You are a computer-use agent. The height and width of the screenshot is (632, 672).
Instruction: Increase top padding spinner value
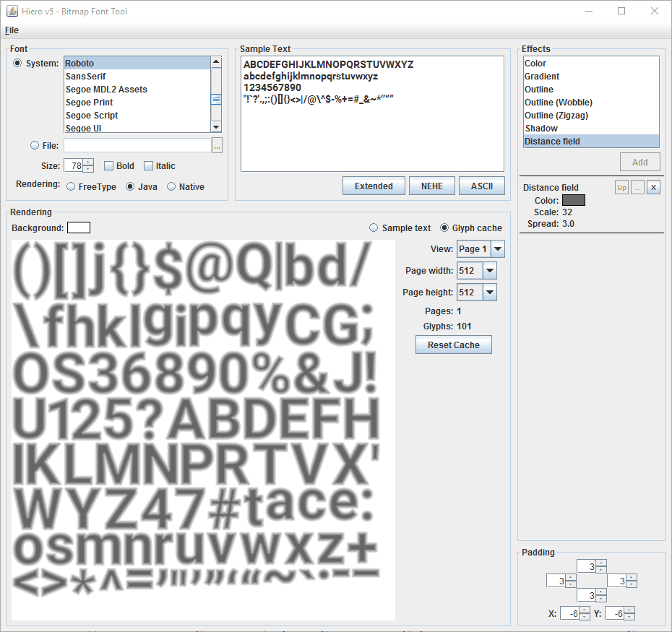click(601, 563)
